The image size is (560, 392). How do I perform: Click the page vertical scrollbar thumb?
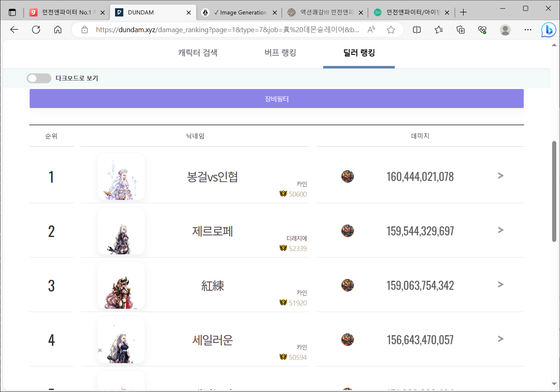(x=554, y=191)
